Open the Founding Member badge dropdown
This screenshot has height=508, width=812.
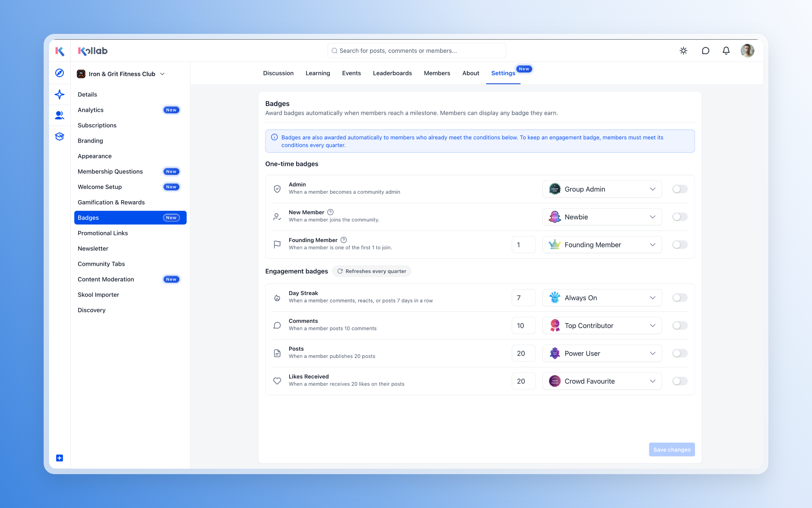click(602, 245)
